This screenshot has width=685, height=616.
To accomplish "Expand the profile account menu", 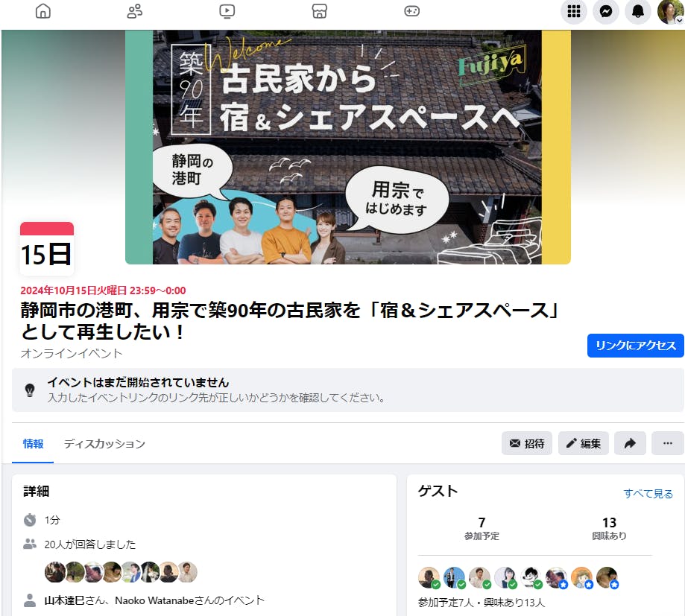I will 669,12.
